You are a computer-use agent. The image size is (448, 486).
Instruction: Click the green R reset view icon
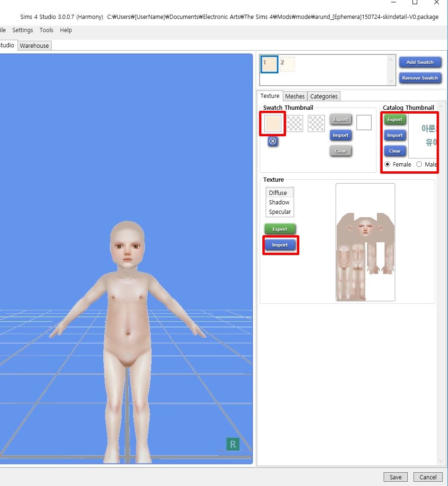233,444
